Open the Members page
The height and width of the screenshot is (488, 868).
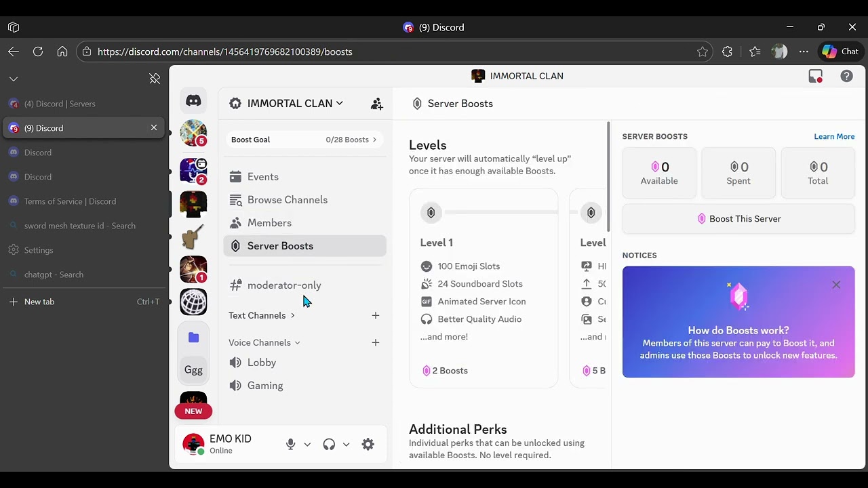304,223
